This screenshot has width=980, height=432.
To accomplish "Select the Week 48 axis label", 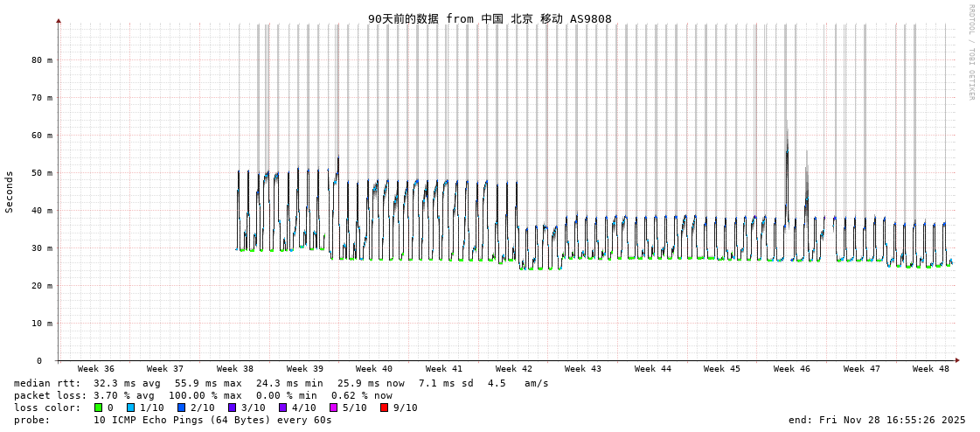I will coord(931,369).
